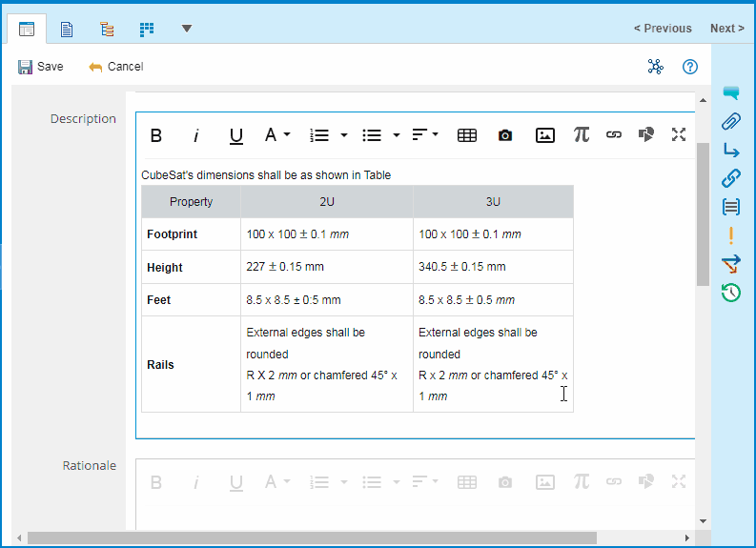Image resolution: width=756 pixels, height=548 pixels.
Task: Go to Next item link
Action: point(726,29)
